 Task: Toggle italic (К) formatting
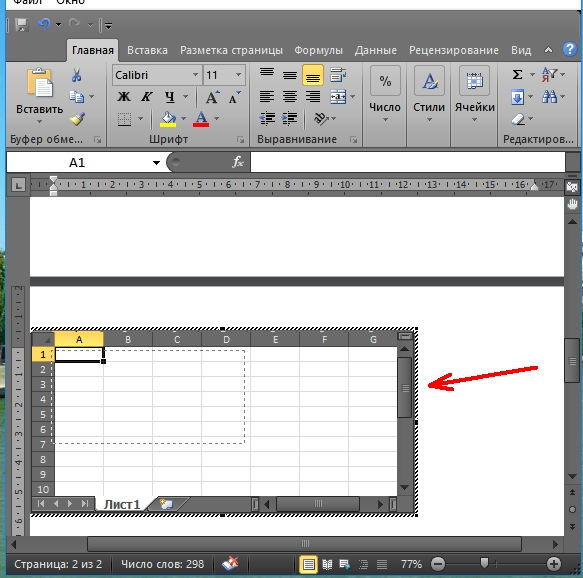point(147,97)
